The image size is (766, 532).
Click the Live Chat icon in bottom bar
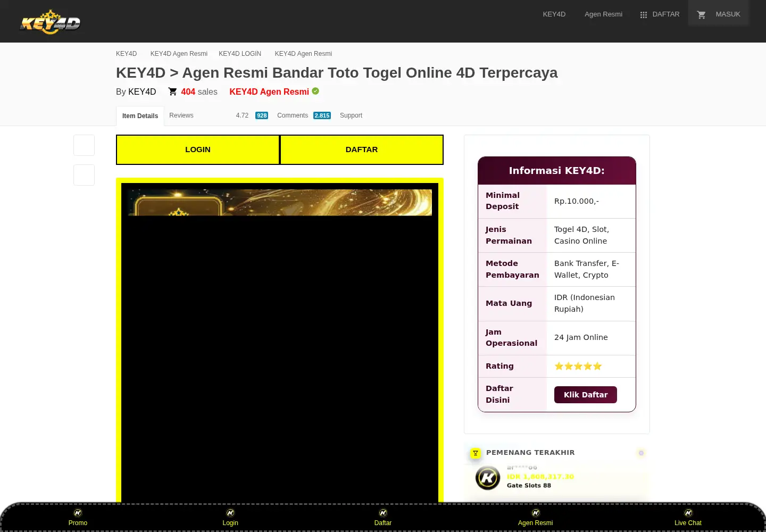tap(688, 513)
